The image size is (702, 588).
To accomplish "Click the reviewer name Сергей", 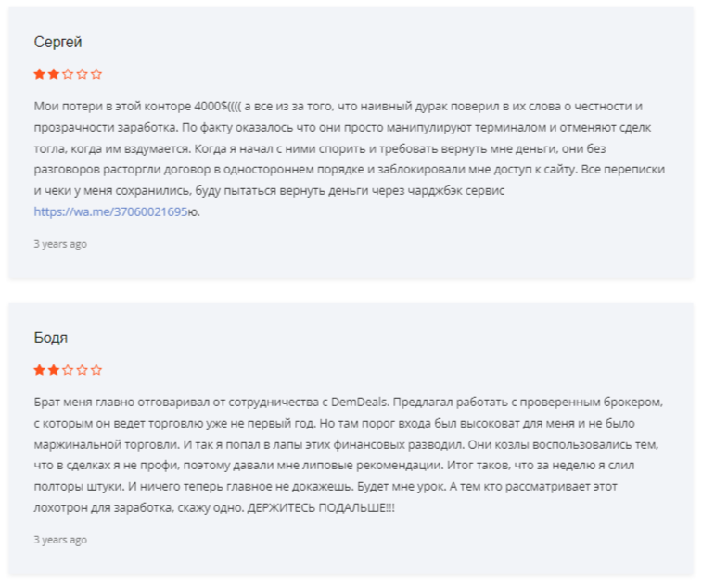I will point(57,43).
